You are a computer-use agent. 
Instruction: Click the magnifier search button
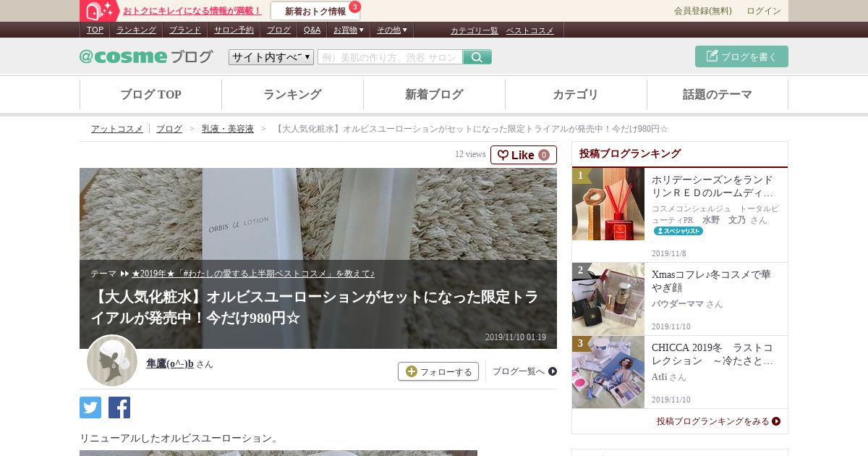pyautogui.click(x=477, y=57)
